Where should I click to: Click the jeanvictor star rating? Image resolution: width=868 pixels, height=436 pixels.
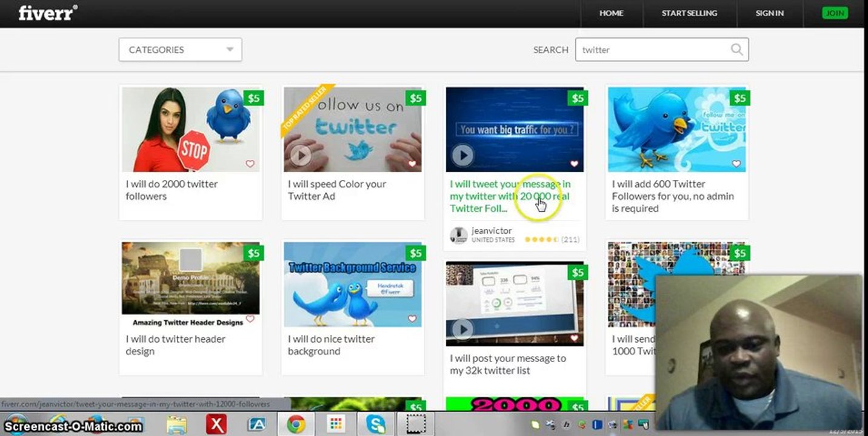[x=541, y=240]
